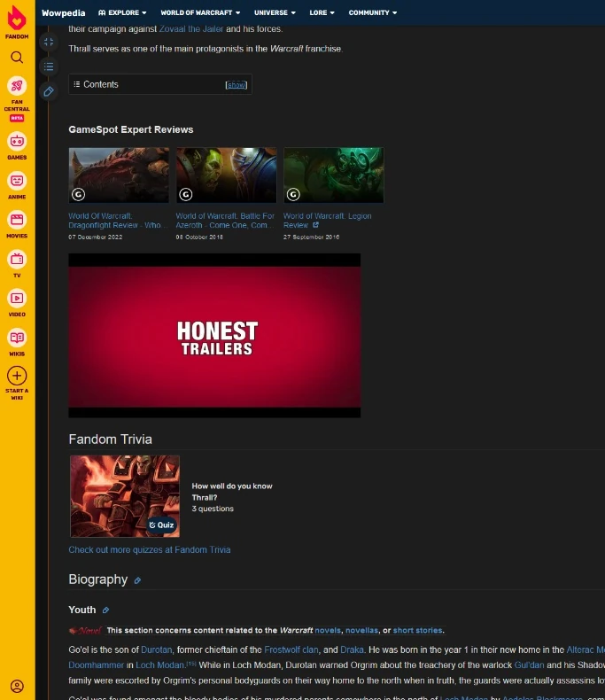605x700 pixels.
Task: Click the 07 December 2022 date
Action: pyautogui.click(x=95, y=237)
